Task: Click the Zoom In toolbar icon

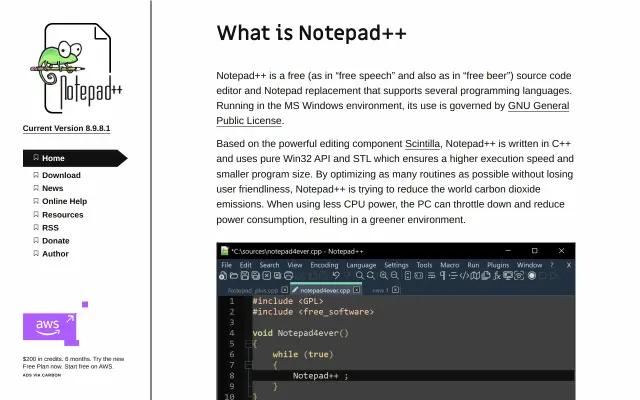Action: pyautogui.click(x=384, y=276)
